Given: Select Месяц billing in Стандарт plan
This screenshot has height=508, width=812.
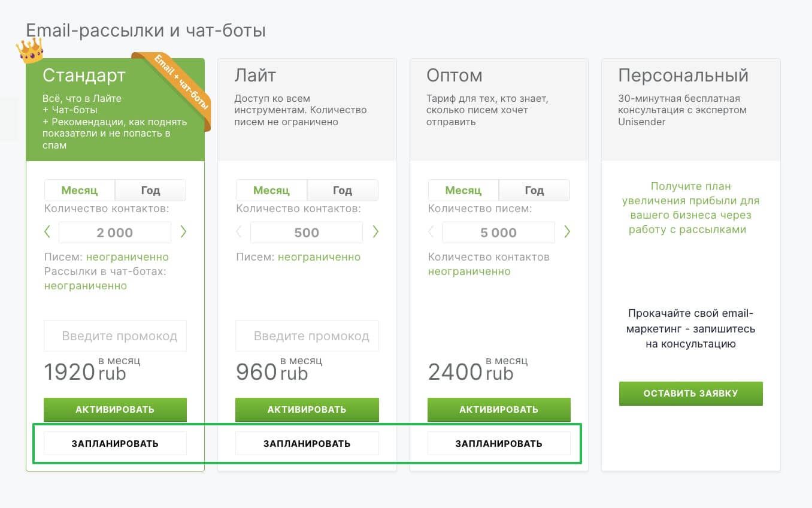Looking at the screenshot, I should 80,190.
